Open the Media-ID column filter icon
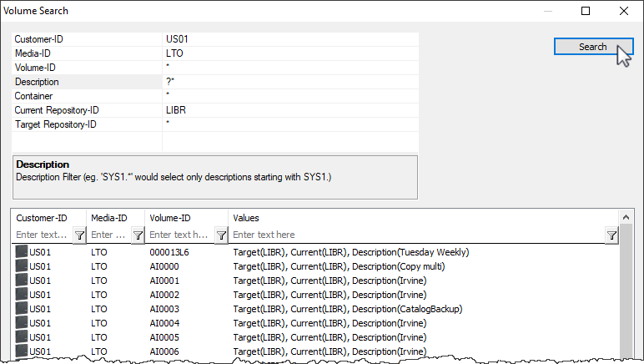This screenshot has height=364, width=644. pos(138,235)
